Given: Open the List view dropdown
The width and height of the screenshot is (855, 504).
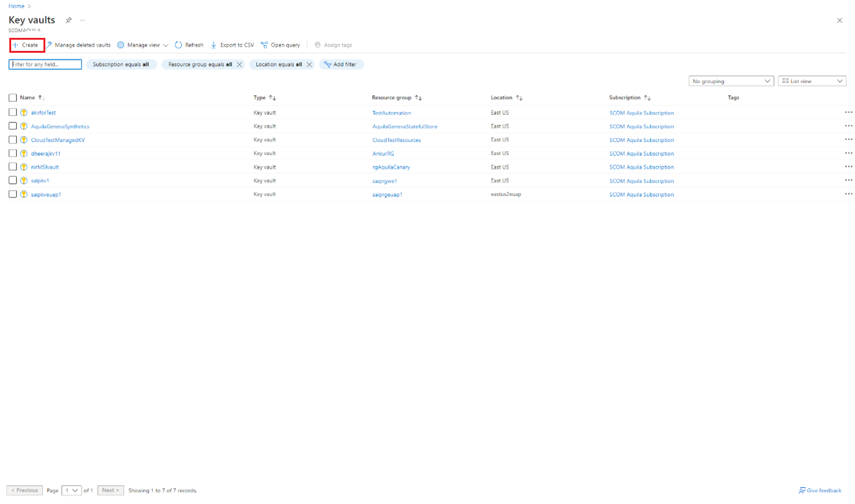Looking at the screenshot, I should [812, 81].
